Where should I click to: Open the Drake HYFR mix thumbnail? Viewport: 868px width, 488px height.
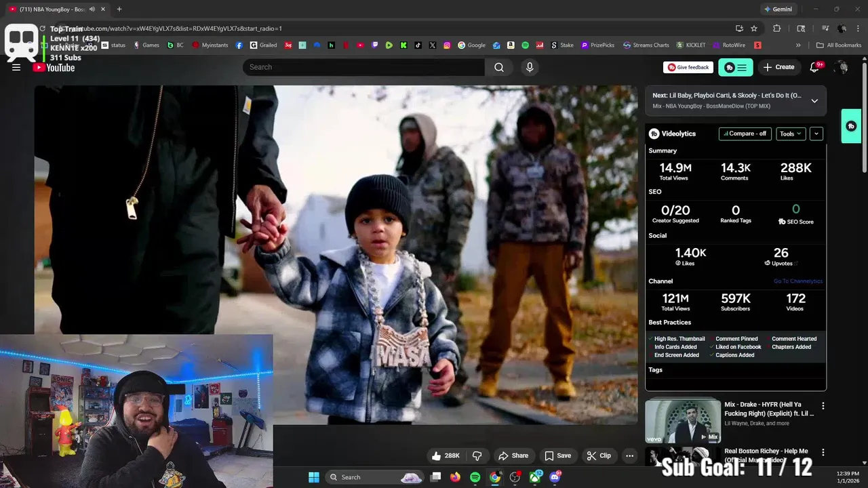[683, 421]
